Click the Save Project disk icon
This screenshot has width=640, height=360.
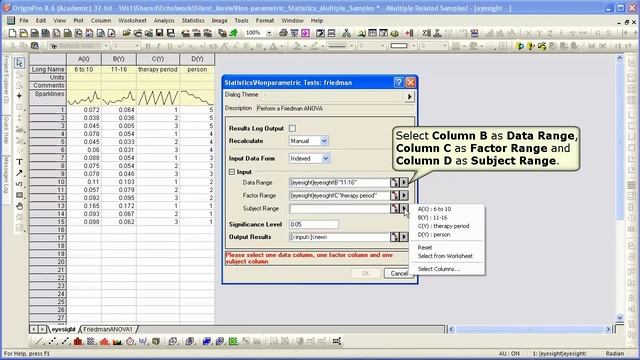point(160,33)
